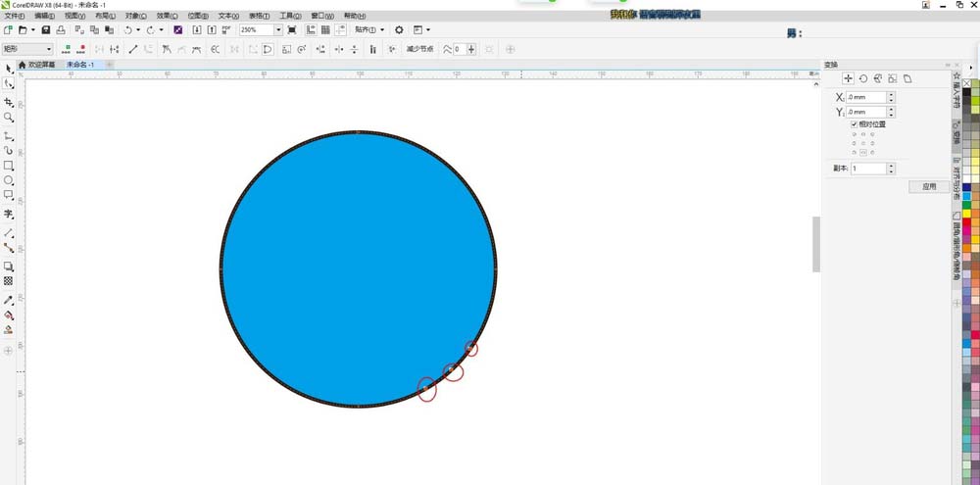
Task: Click the curve smoothness value field
Action: pos(460,49)
